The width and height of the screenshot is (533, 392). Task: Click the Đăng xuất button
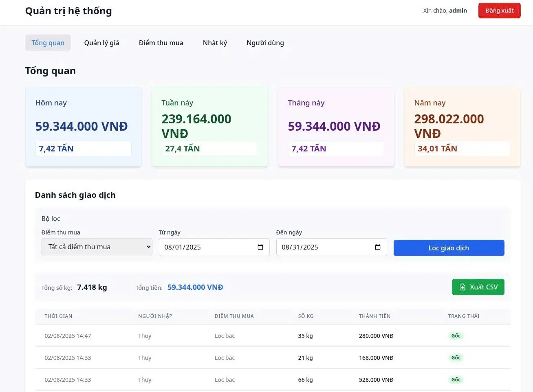click(499, 11)
